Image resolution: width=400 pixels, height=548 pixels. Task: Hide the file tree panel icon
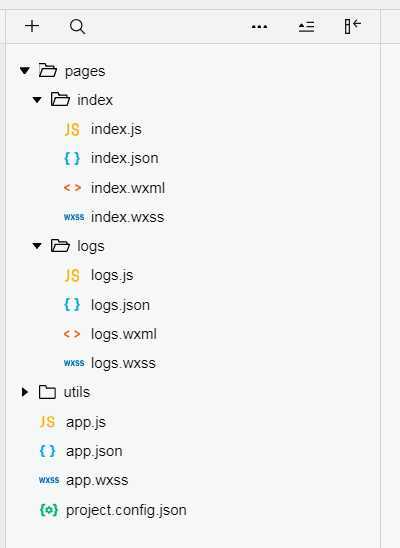[x=352, y=26]
